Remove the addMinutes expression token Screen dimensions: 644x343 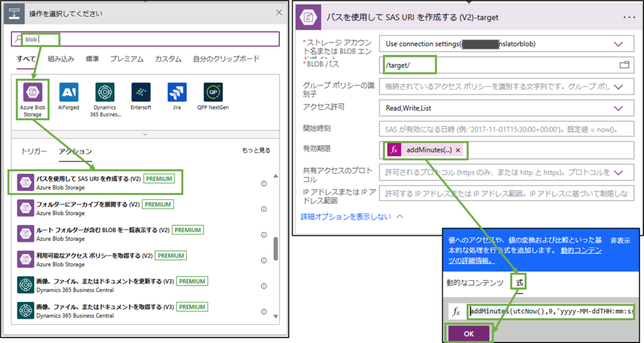[x=458, y=151]
